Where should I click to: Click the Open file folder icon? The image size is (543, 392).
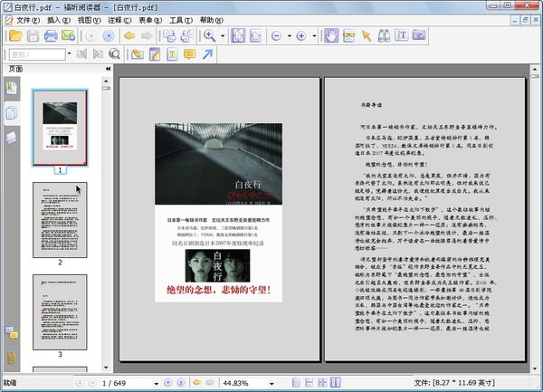point(14,36)
